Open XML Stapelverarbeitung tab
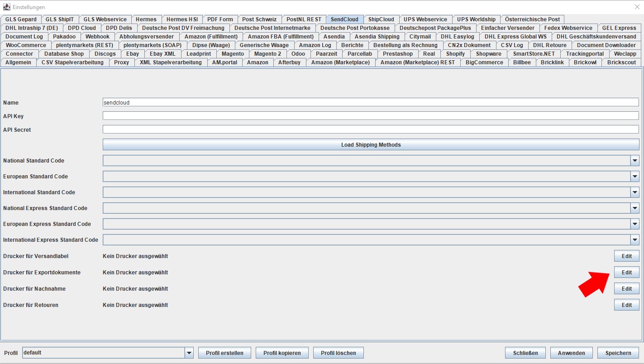This screenshot has width=644, height=364. click(x=171, y=62)
